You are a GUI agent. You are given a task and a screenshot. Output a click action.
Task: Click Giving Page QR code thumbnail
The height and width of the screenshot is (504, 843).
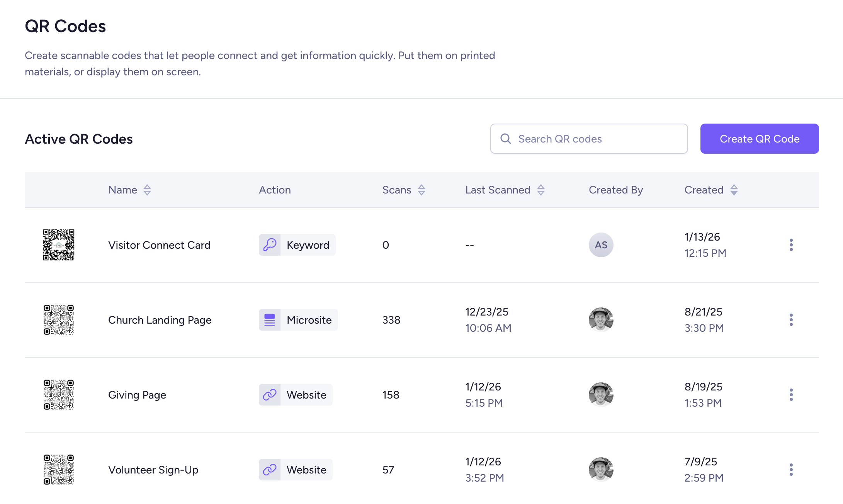(59, 395)
